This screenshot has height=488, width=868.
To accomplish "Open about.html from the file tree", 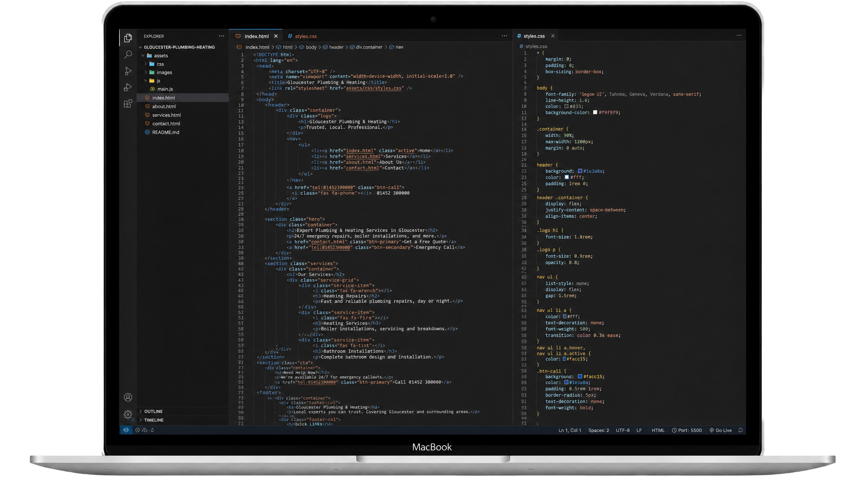I will point(164,106).
